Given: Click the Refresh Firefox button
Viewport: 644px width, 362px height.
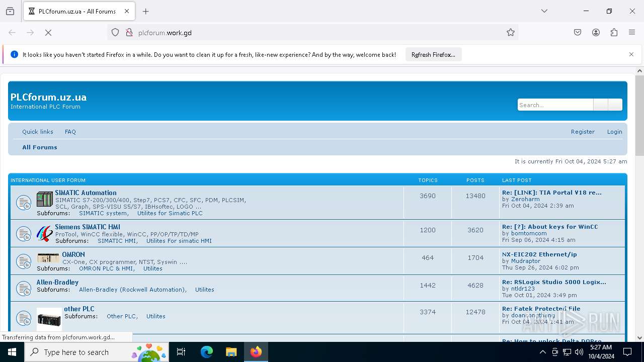Looking at the screenshot, I should (x=433, y=55).
